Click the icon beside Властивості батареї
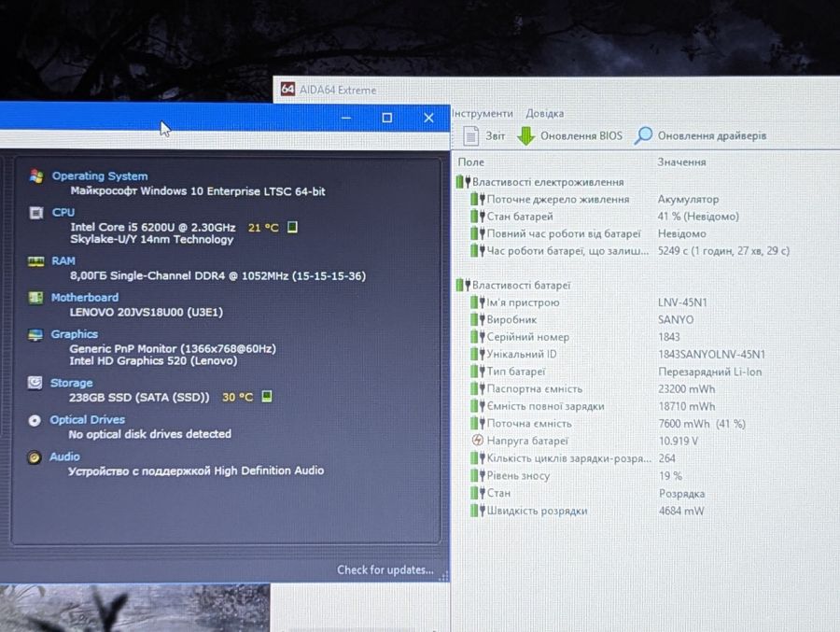Viewport: 840px width, 632px height. (463, 285)
